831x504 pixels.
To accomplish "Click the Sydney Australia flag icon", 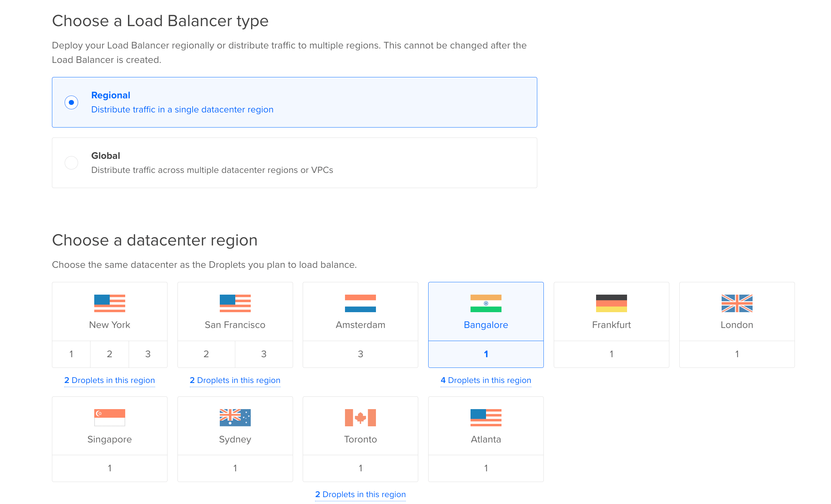I will (235, 418).
